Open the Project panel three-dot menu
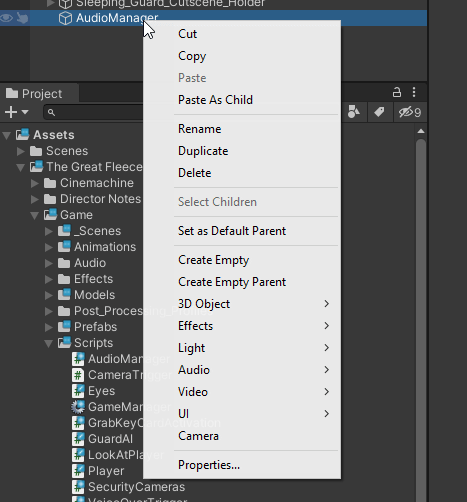 [x=414, y=92]
